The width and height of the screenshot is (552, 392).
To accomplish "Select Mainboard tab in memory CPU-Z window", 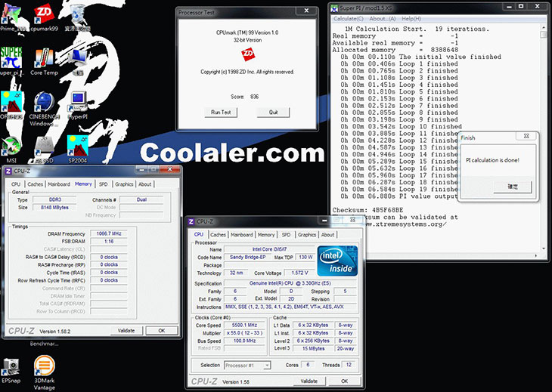I will pos(59,184).
